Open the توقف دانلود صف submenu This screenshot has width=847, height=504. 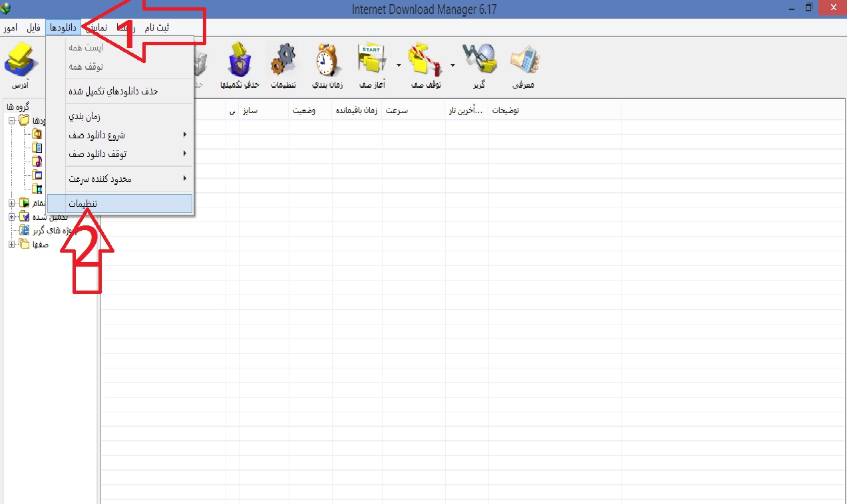coord(120,154)
